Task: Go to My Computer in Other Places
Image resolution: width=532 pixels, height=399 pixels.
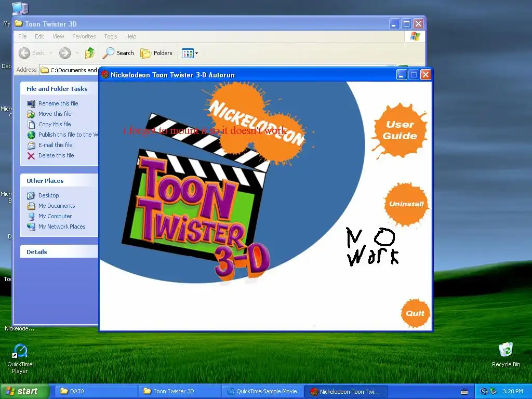Action: click(55, 216)
